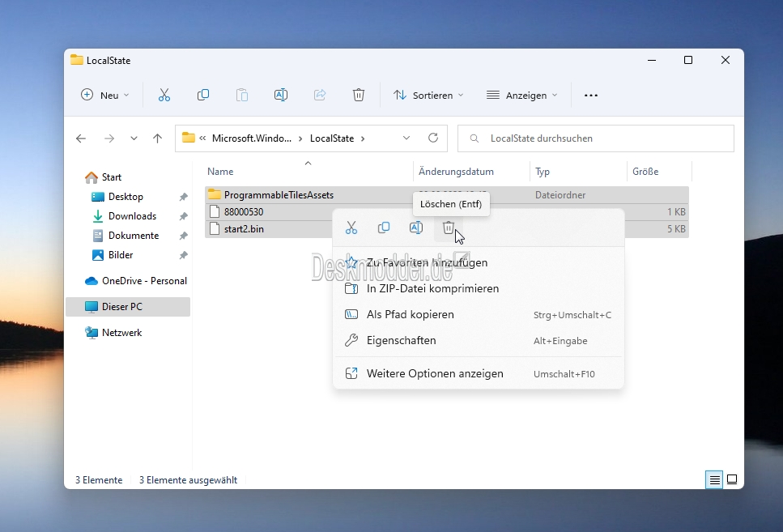This screenshot has width=783, height=532.
Task: Switch to details view icon in status bar
Action: tap(714, 480)
